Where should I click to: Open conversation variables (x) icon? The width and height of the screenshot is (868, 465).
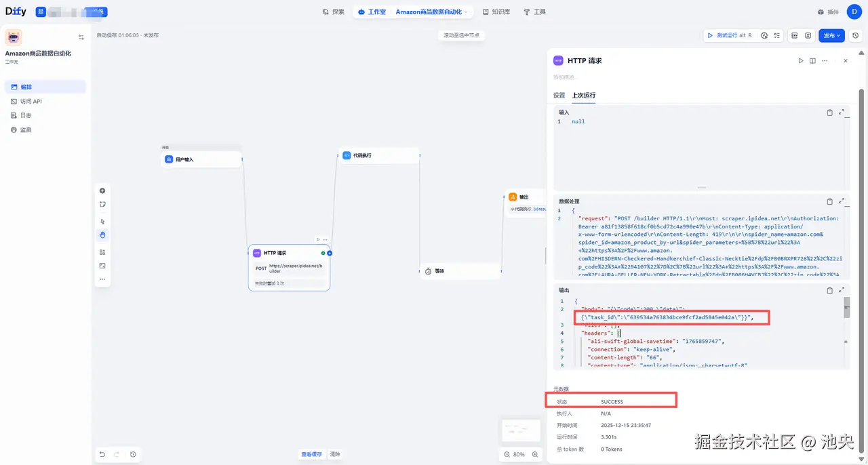(x=808, y=35)
